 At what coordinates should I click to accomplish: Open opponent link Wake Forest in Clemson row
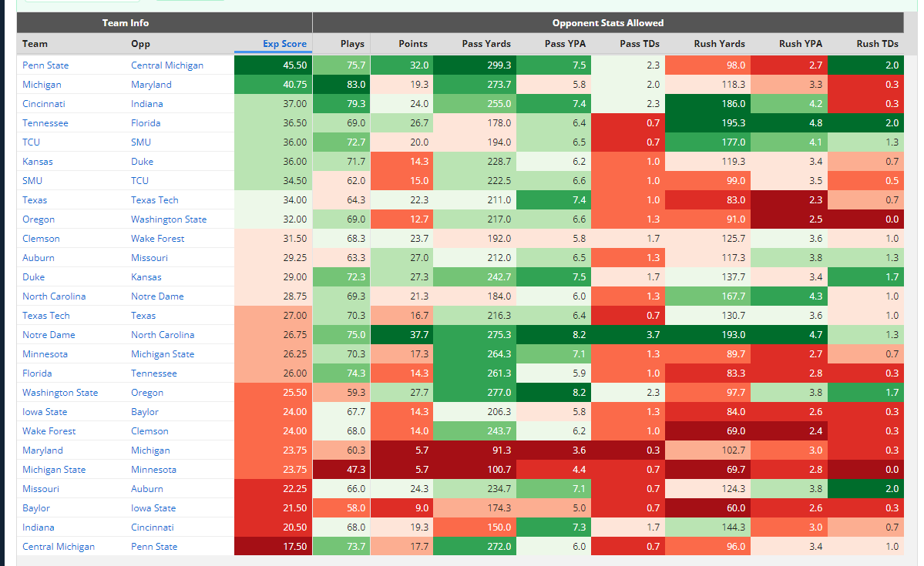(157, 239)
